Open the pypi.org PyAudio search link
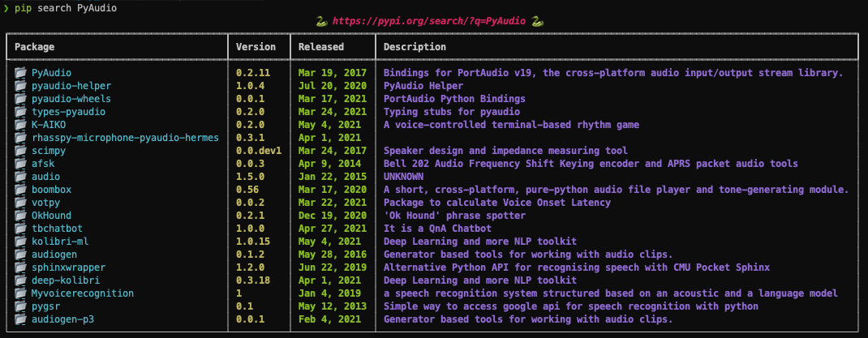 [x=429, y=22]
